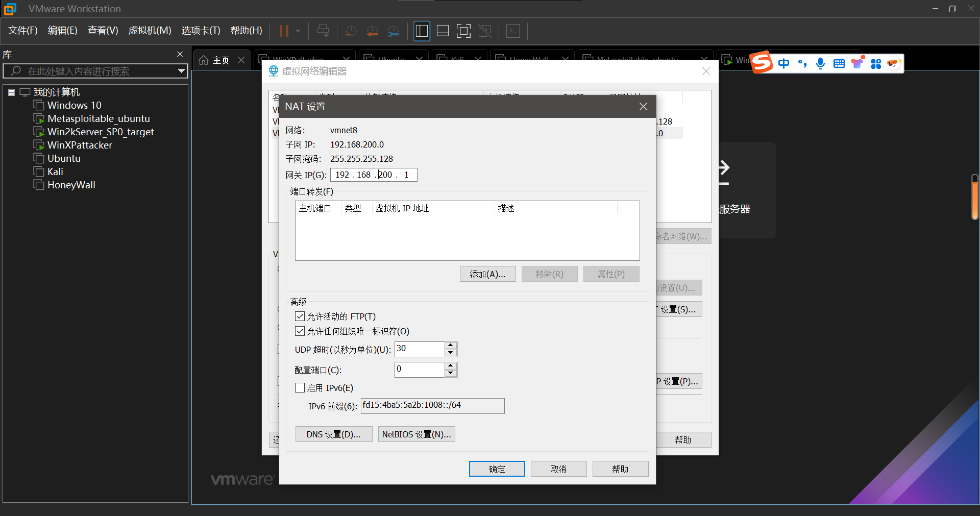Screen dimensions: 980x516
Task: Click the send Ctrl+Alt+Del toolbar icon
Action: (x=323, y=31)
